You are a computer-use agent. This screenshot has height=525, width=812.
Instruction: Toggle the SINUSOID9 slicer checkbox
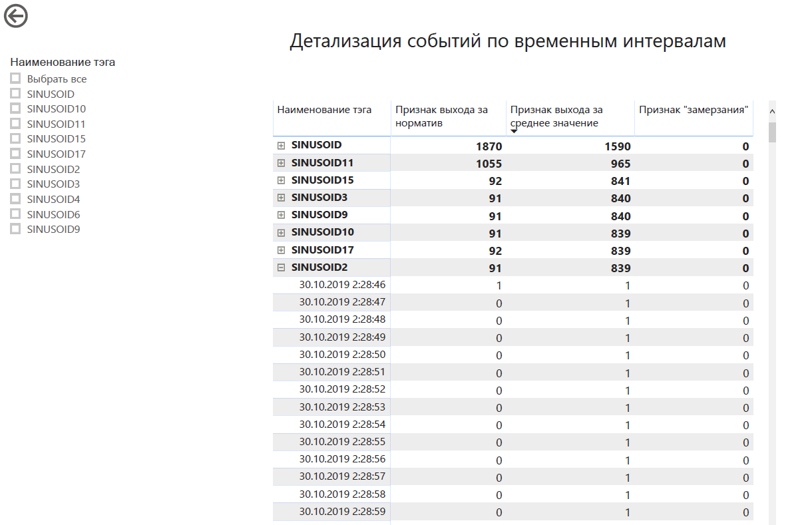(x=15, y=229)
